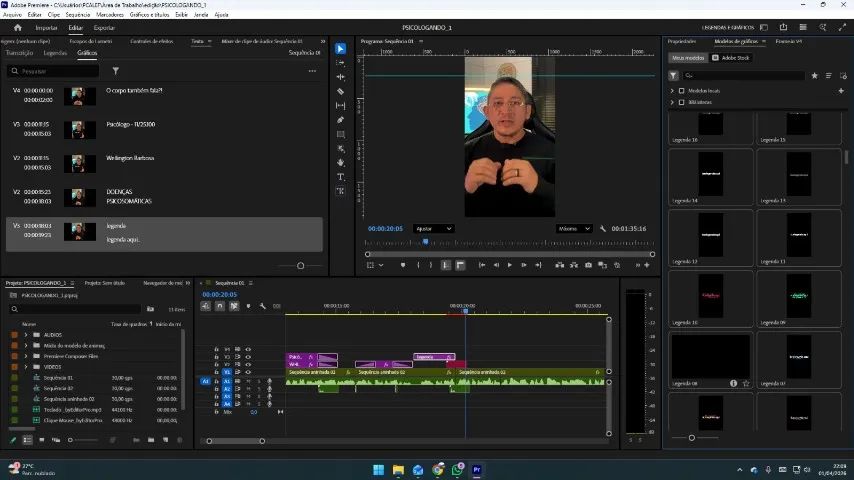The width and height of the screenshot is (854, 480).
Task: Play the sequence in Program monitor
Action: click(510, 265)
